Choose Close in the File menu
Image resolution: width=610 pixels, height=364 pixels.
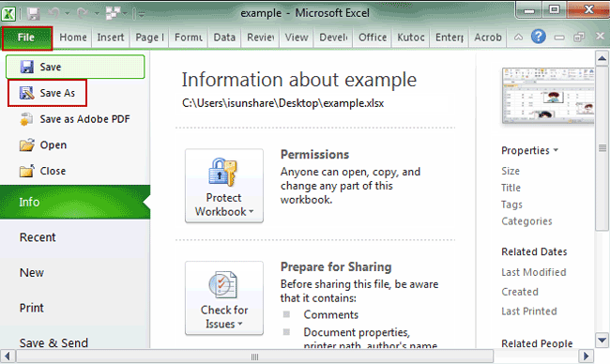pos(43,171)
